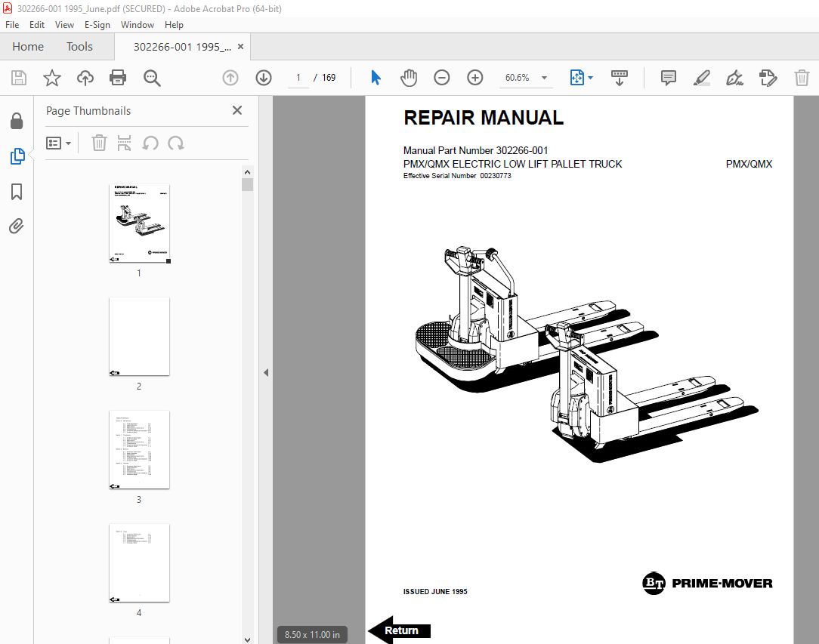The height and width of the screenshot is (644, 819).
Task: Click the toolbar trash delete icon
Action: point(802,78)
